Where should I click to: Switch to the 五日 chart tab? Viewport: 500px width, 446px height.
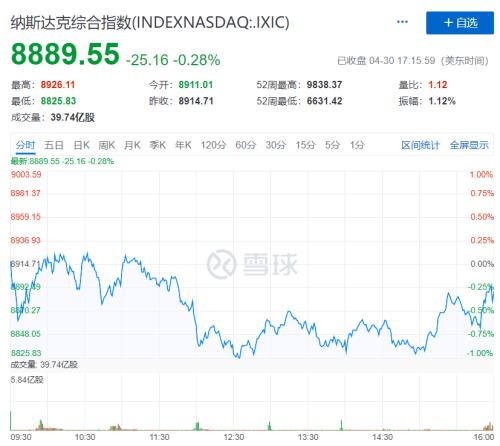coord(54,145)
